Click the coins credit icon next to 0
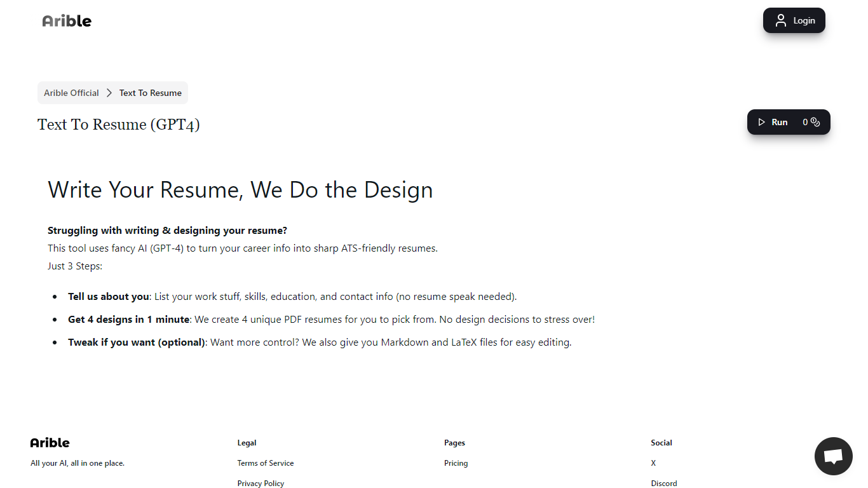 coord(816,122)
